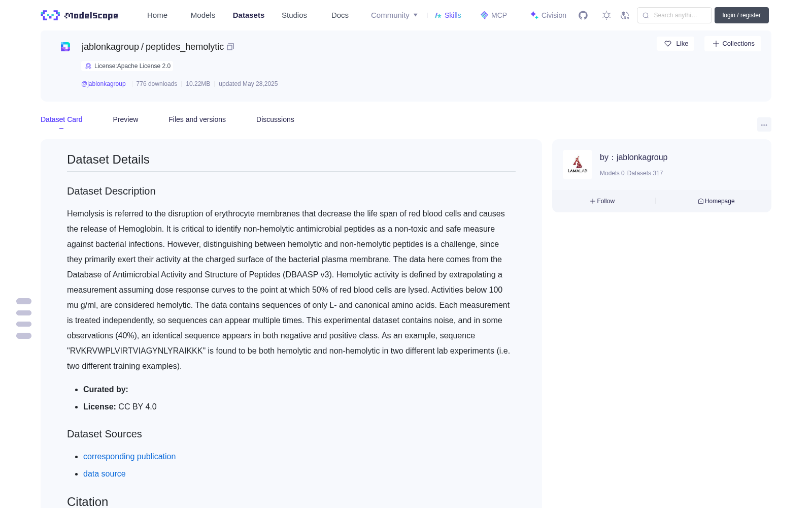
Task: View the Discussions tab
Action: (275, 119)
